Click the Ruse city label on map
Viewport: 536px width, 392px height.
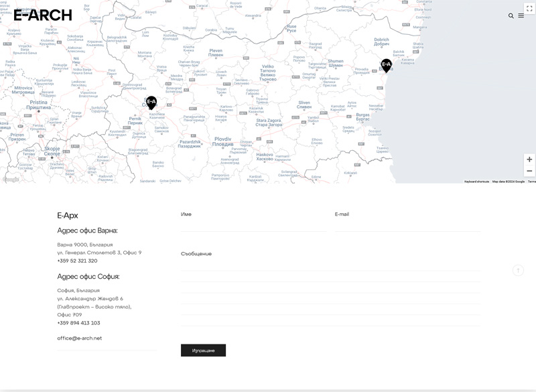(291, 28)
